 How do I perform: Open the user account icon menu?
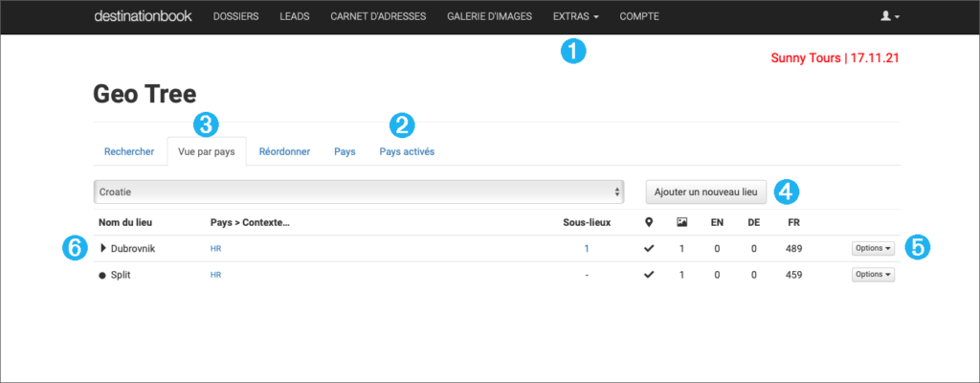point(889,17)
